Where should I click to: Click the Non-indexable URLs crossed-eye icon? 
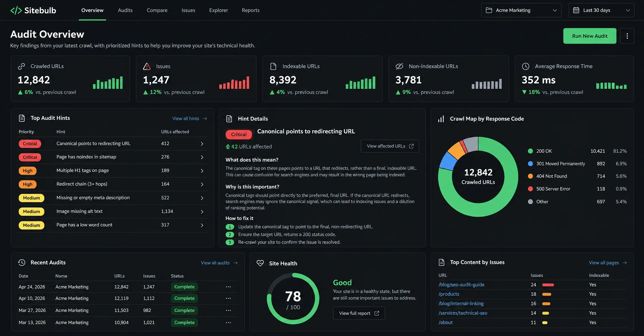tap(399, 66)
